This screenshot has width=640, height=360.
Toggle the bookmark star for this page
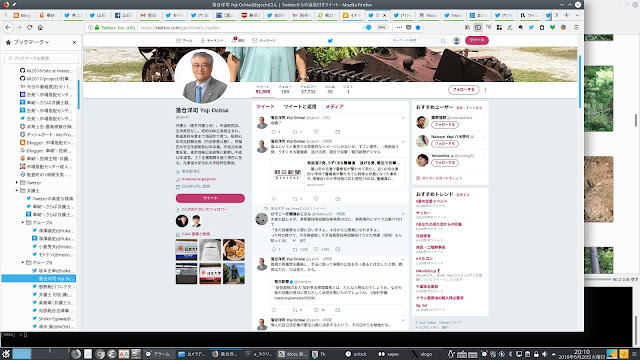pos(418,27)
